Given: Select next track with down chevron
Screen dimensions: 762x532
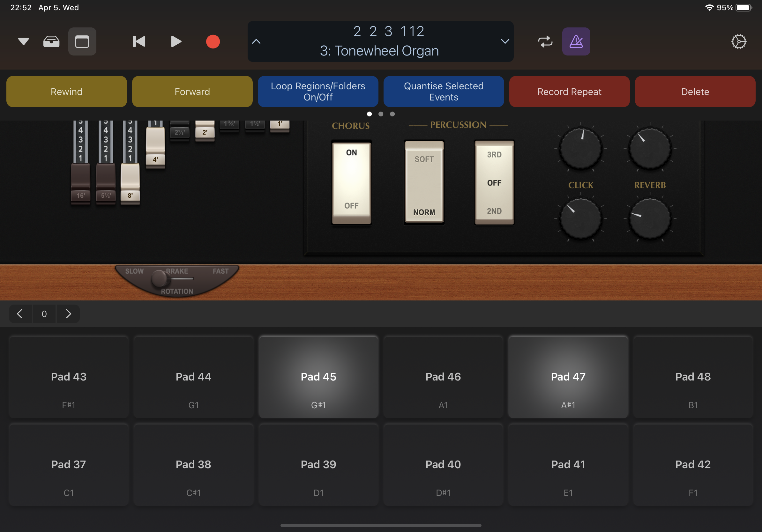Looking at the screenshot, I should tap(505, 41).
